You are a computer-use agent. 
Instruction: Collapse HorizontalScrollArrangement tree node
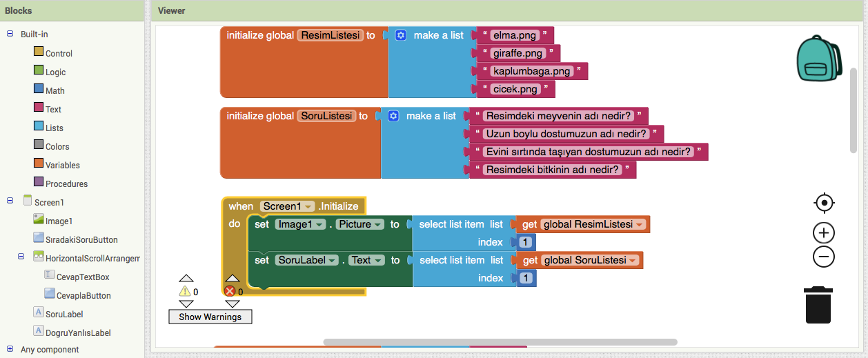coord(21,257)
